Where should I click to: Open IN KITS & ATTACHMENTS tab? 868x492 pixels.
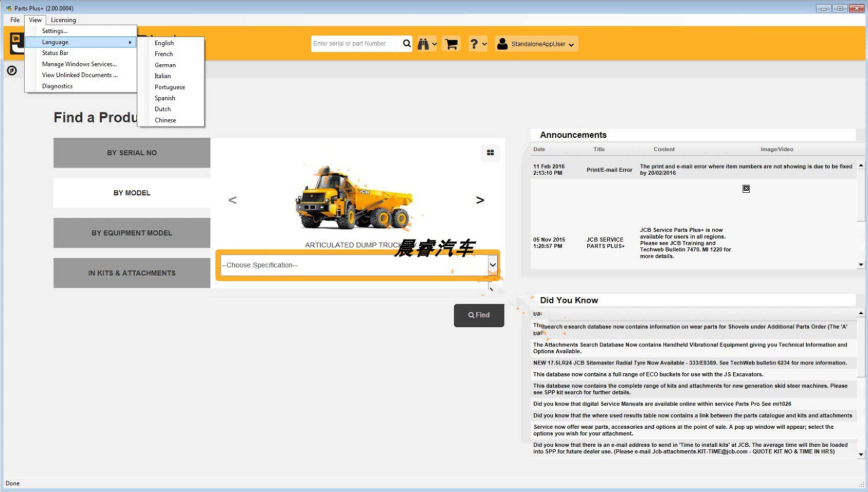click(132, 273)
